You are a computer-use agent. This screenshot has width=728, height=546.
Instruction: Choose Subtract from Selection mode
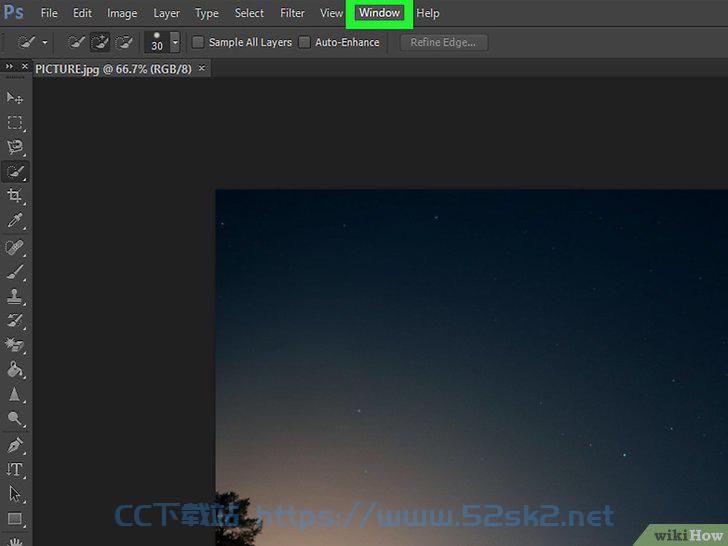124,42
